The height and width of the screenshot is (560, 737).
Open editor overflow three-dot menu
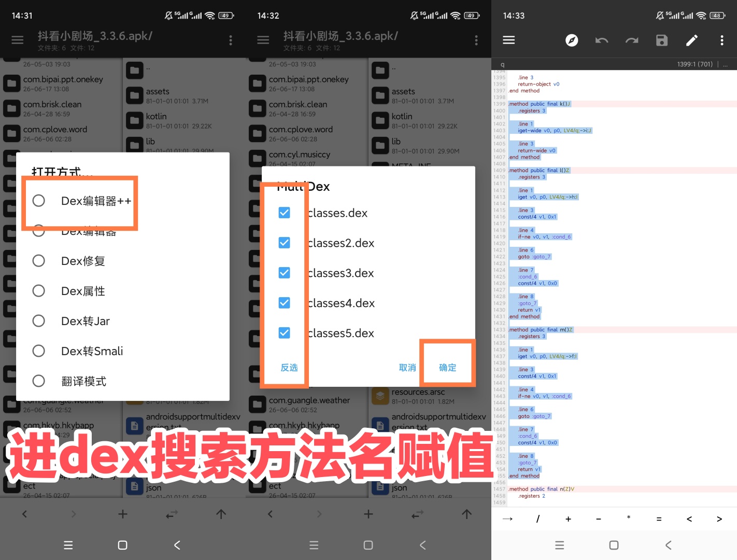[722, 40]
